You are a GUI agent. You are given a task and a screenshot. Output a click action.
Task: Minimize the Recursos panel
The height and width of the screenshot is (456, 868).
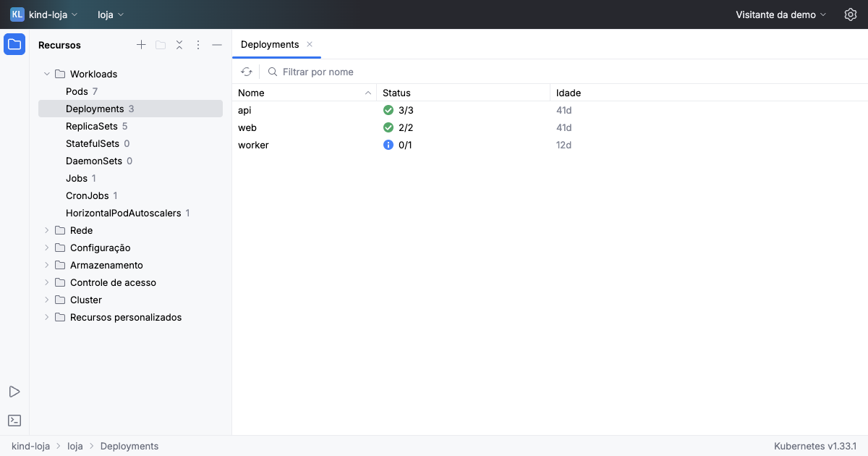pos(217,45)
